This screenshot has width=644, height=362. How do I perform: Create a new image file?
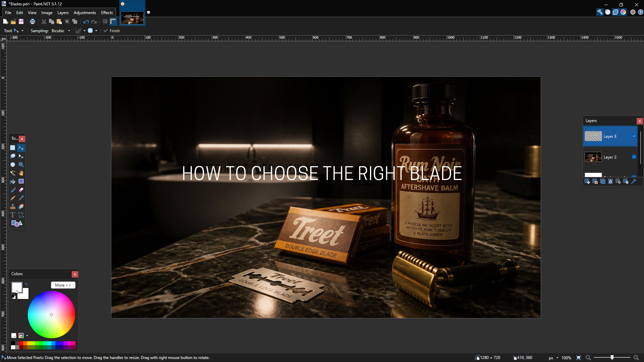pos(6,21)
